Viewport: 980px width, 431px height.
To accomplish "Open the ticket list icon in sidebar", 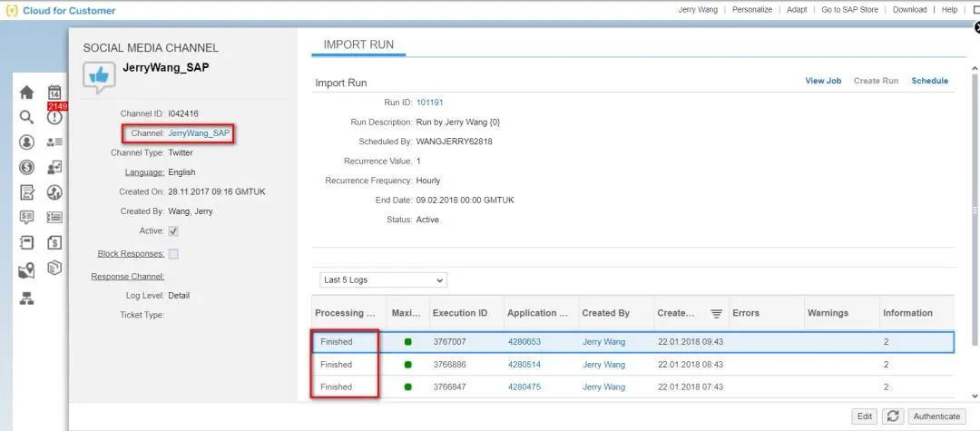I will coord(54,218).
